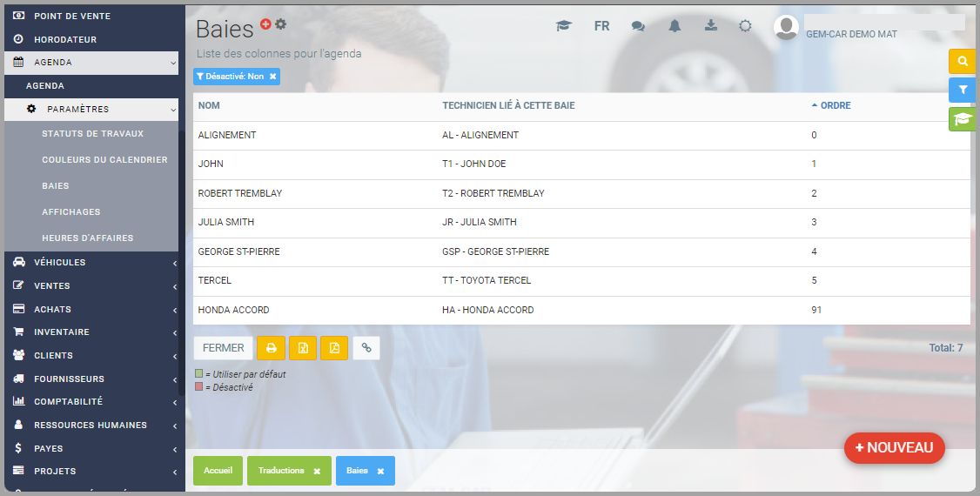Sort the table by Ordre column header

[835, 105]
